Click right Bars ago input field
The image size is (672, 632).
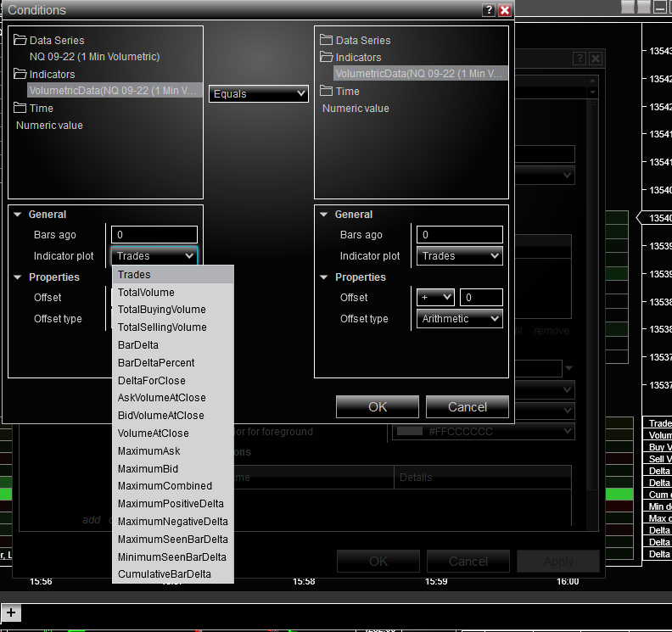(x=459, y=234)
